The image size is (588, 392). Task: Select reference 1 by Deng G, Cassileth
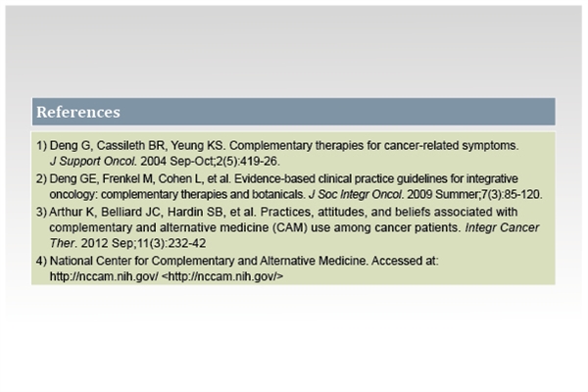pos(277,153)
